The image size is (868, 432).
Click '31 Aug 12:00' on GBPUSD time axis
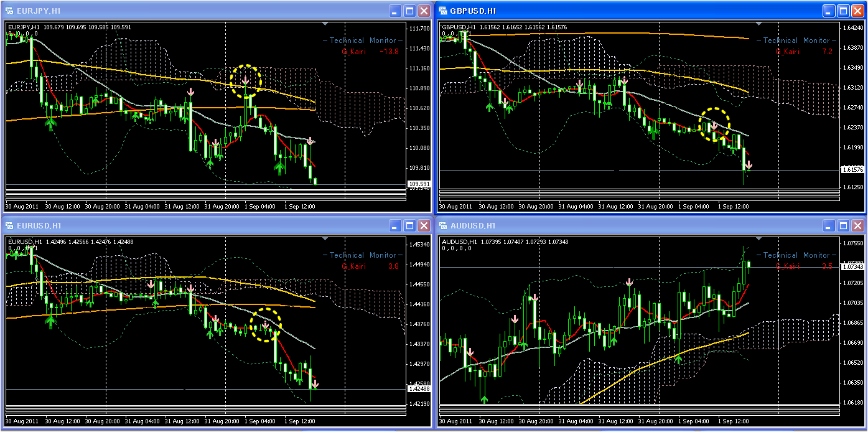click(x=616, y=206)
